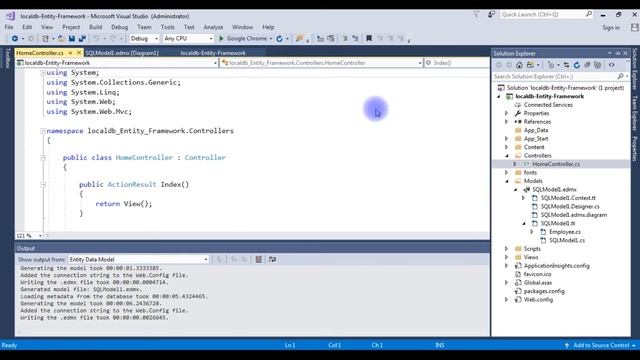This screenshot has height=360, width=640.
Task: Click Collapse All icon in Solution Explorer
Action: pos(587,65)
